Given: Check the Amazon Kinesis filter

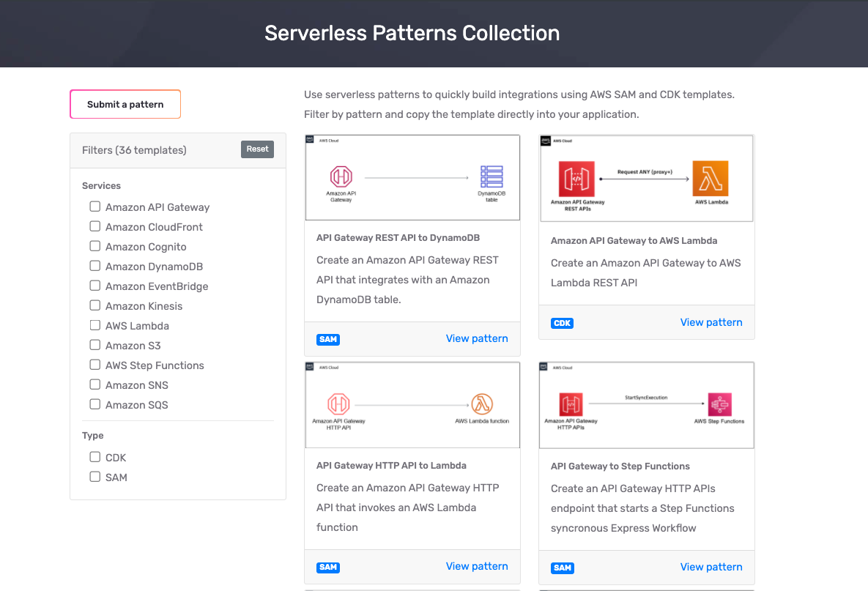Looking at the screenshot, I should 95,305.
